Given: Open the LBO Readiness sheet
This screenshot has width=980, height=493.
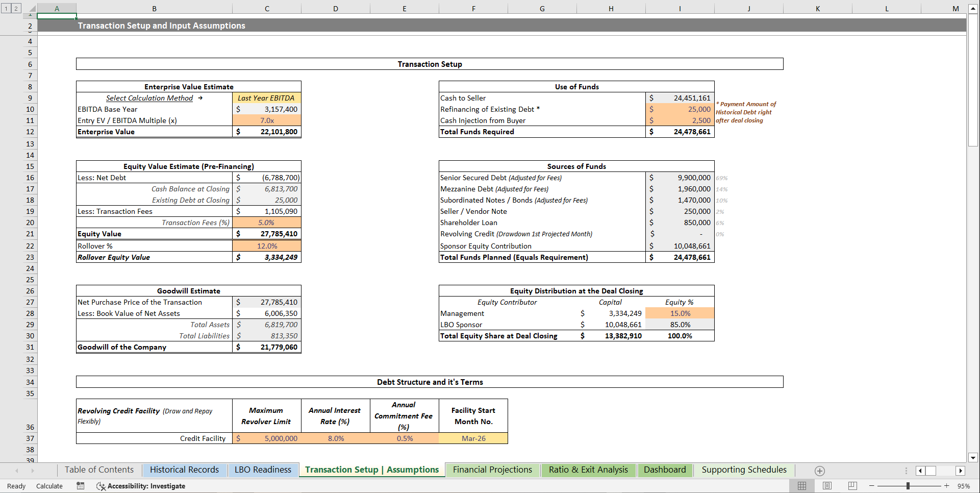Looking at the screenshot, I should (263, 470).
